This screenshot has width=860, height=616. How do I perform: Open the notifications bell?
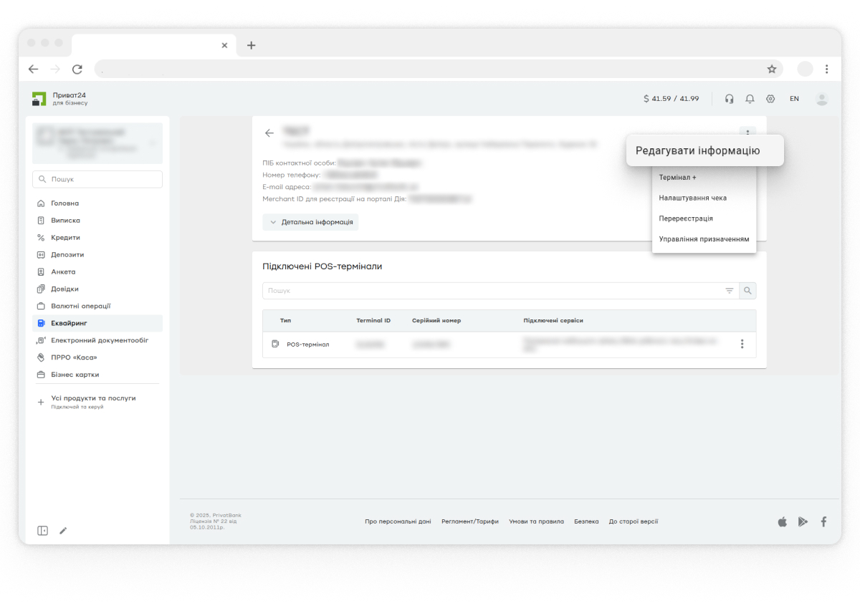[750, 99]
